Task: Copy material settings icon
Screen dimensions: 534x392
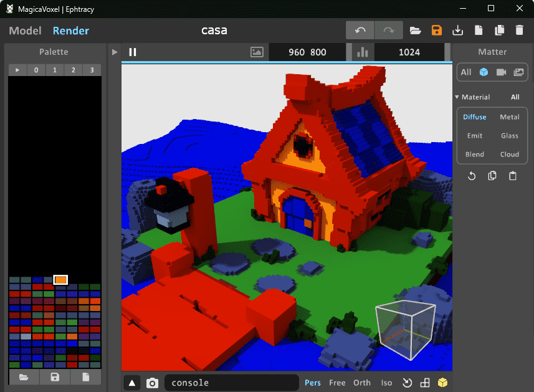Action: [x=492, y=176]
